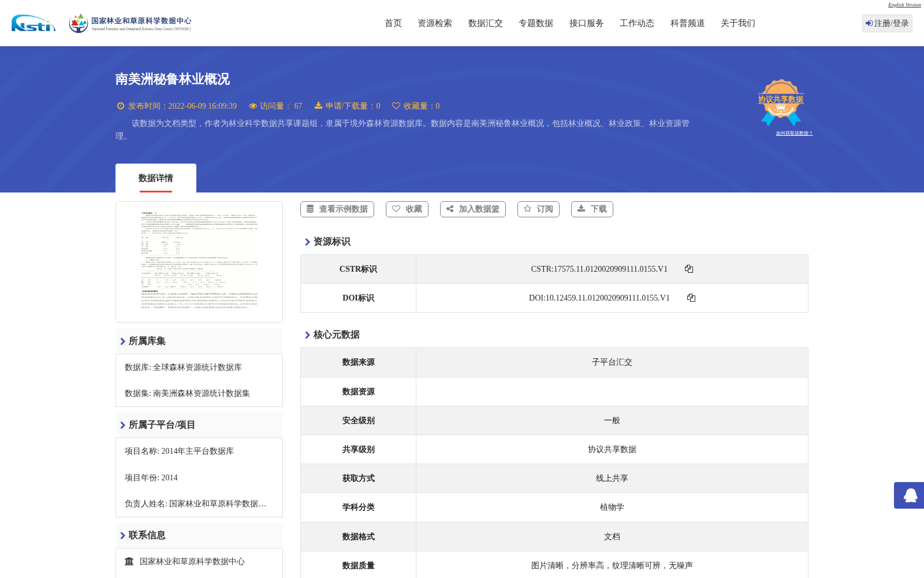This screenshot has width=924, height=578.
Task: Collapse the 联系信息 section chevron
Action: point(122,536)
